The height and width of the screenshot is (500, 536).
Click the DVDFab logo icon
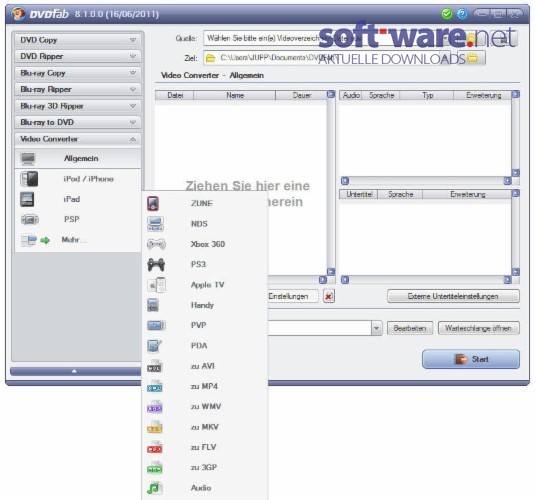18,14
